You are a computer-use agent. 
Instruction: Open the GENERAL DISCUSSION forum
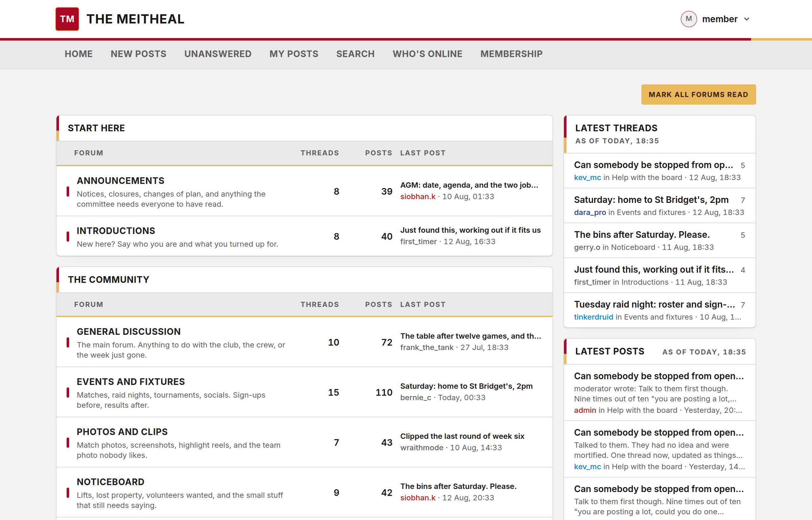pyautogui.click(x=129, y=332)
